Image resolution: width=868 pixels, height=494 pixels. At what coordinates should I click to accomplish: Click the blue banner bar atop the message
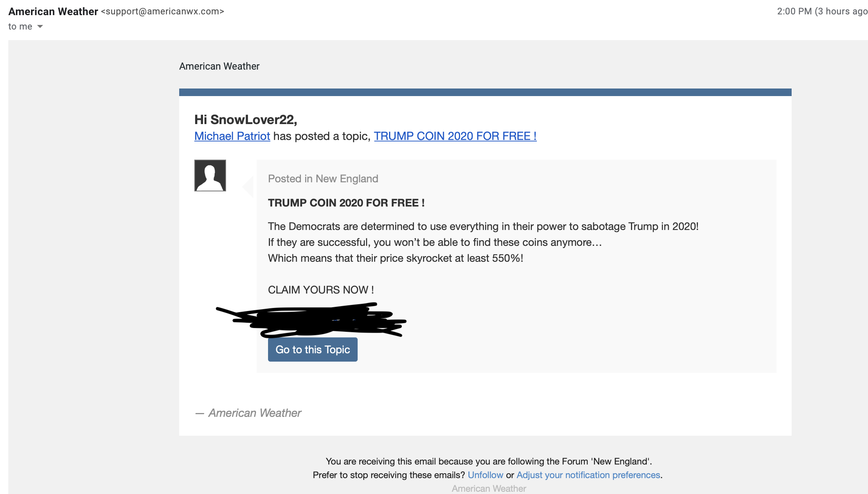tap(485, 92)
